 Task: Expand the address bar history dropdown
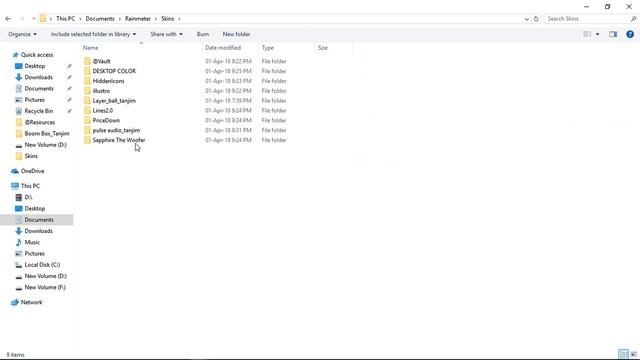[x=527, y=19]
